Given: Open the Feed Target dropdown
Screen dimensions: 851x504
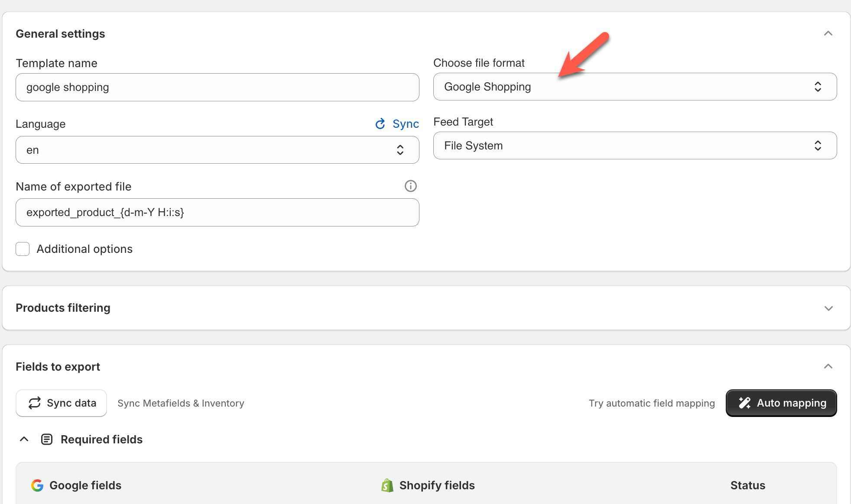Looking at the screenshot, I should [635, 145].
